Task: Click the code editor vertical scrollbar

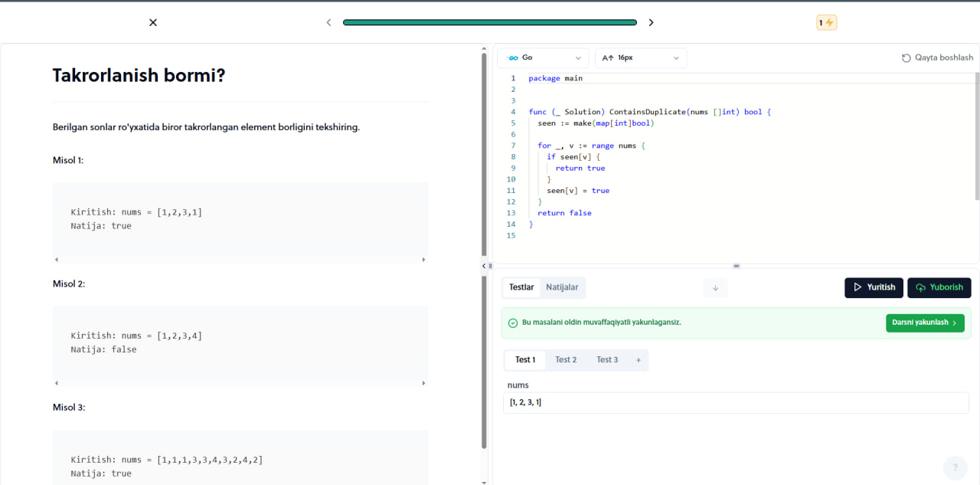Action: [x=977, y=136]
